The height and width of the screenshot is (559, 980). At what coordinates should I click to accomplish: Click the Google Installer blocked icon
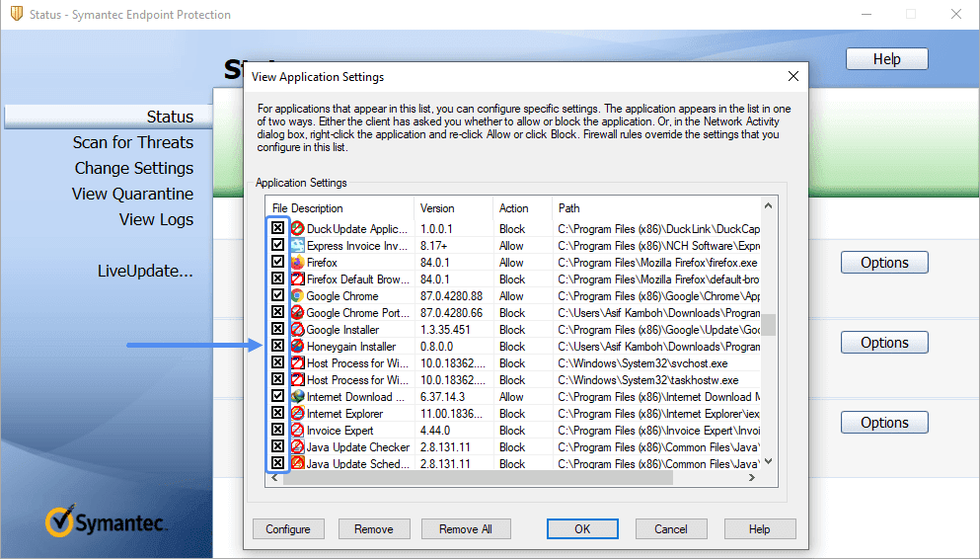(x=297, y=330)
